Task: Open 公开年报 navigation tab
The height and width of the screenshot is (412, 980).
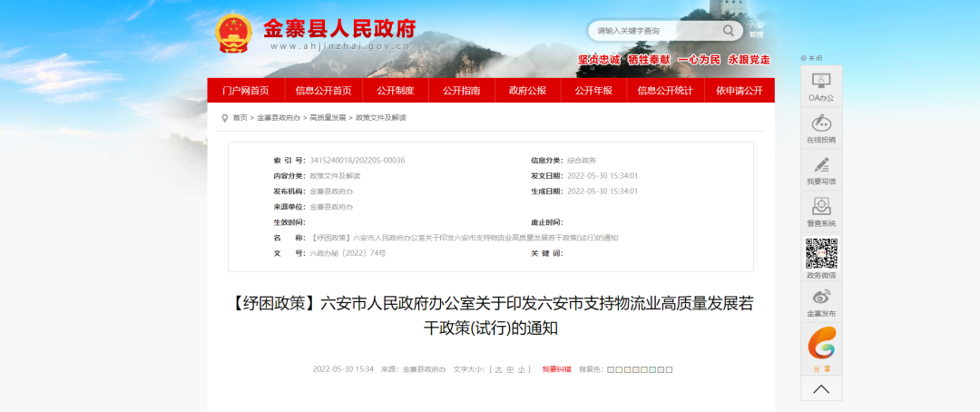Action: click(593, 90)
